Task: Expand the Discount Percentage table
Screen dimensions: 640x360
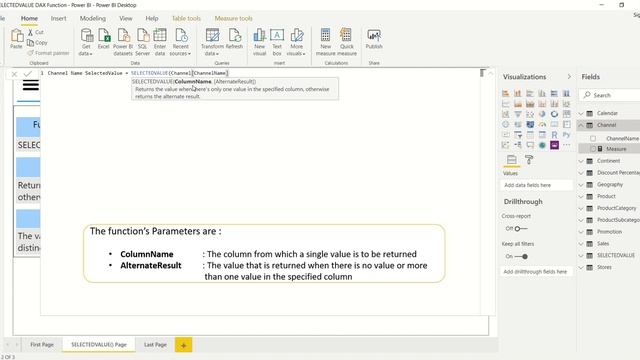Action: (x=581, y=173)
